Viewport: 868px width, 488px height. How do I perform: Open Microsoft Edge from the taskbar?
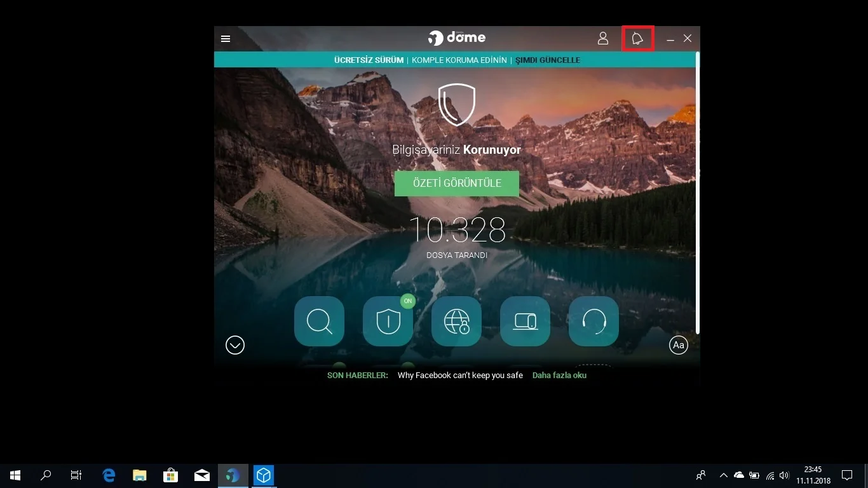pos(109,475)
